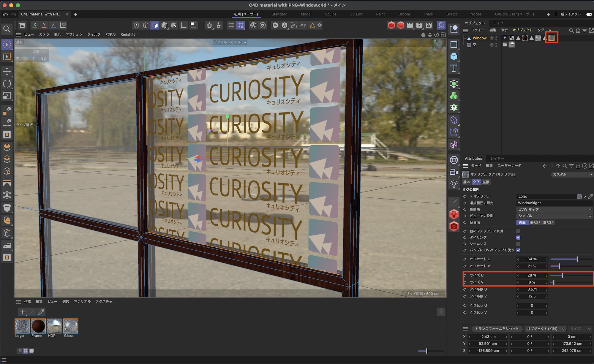This screenshot has height=364, width=594.
Task: Click the Camera object icon
Action: click(x=454, y=172)
